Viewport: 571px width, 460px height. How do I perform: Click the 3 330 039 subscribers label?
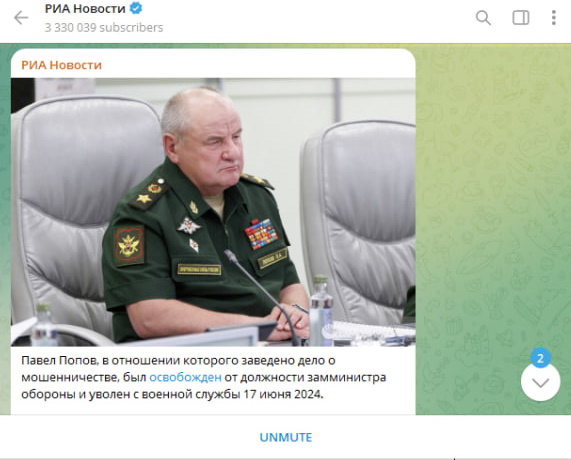point(104,28)
